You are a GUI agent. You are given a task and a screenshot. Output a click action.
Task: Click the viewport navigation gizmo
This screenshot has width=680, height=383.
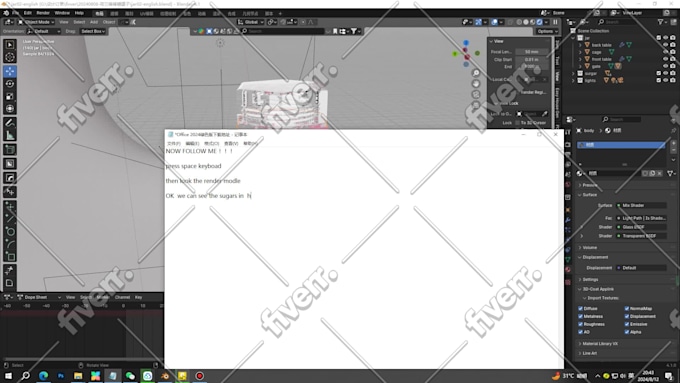coord(466,54)
